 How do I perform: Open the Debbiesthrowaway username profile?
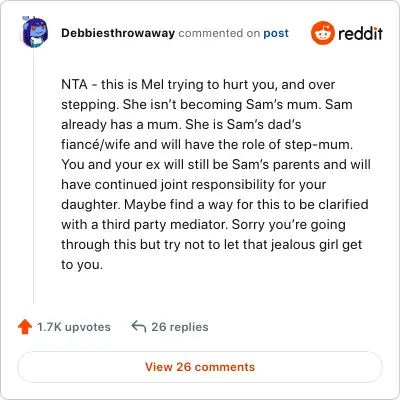[x=118, y=33]
